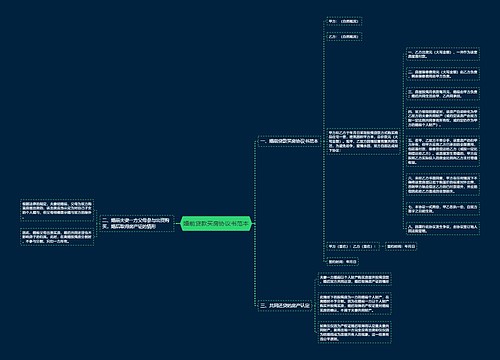Click the 甲方 leaf node at top
The width and height of the screenshot is (500, 360).
[x=344, y=21]
